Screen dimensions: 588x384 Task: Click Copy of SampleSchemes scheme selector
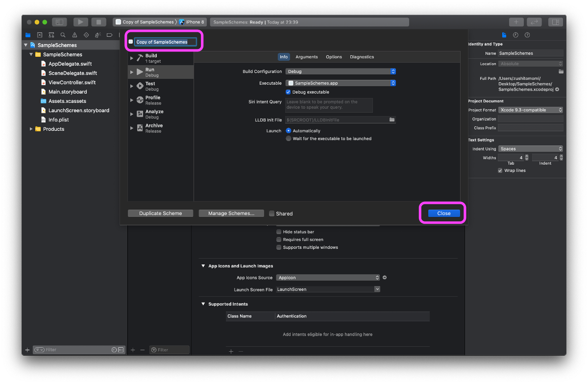click(145, 22)
